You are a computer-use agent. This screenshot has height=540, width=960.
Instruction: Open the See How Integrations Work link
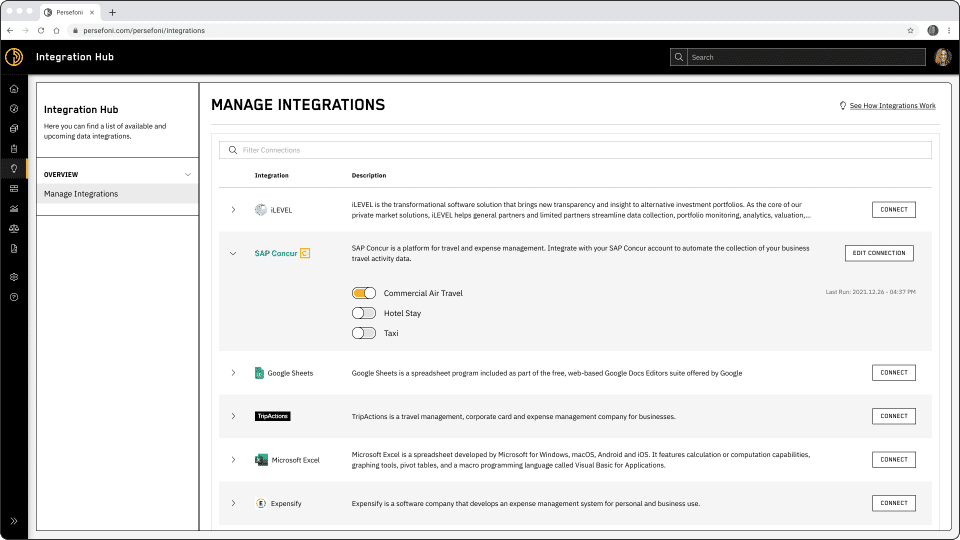893,106
